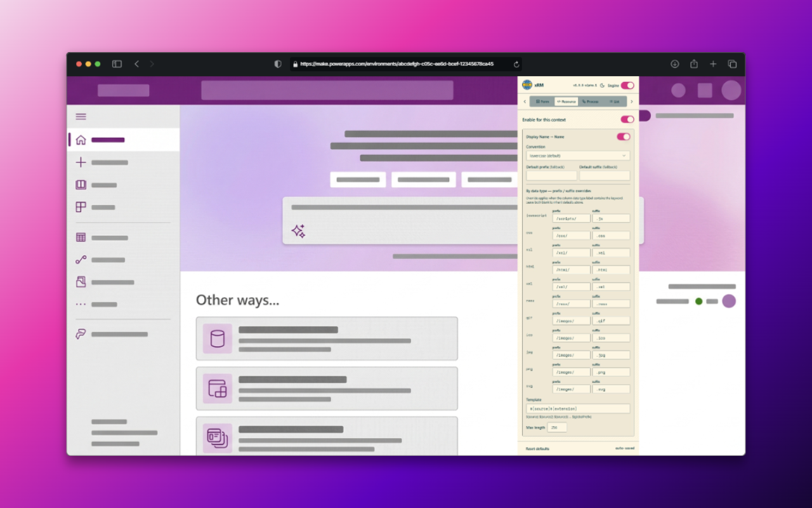The height and width of the screenshot is (508, 812).
Task: Open a new tab with plus icon
Action: [x=713, y=64]
